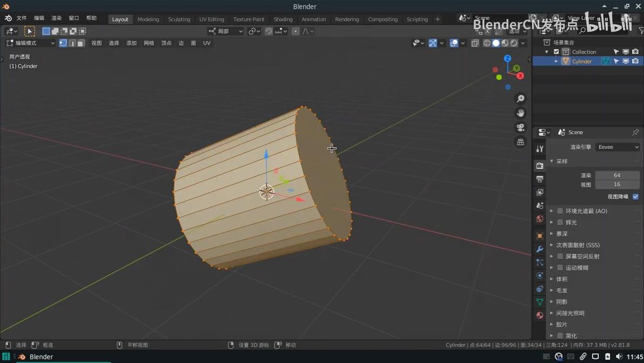Open the Output properties tab
This screenshot has height=363, width=644.
(540, 179)
